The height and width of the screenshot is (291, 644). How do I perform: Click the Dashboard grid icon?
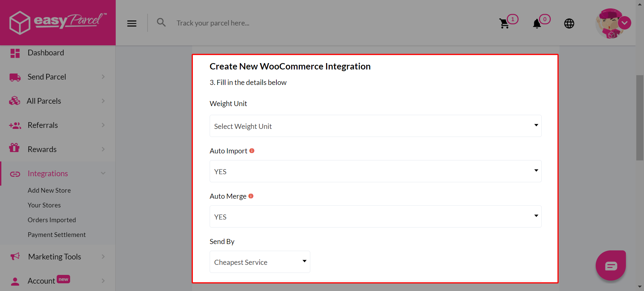point(15,53)
